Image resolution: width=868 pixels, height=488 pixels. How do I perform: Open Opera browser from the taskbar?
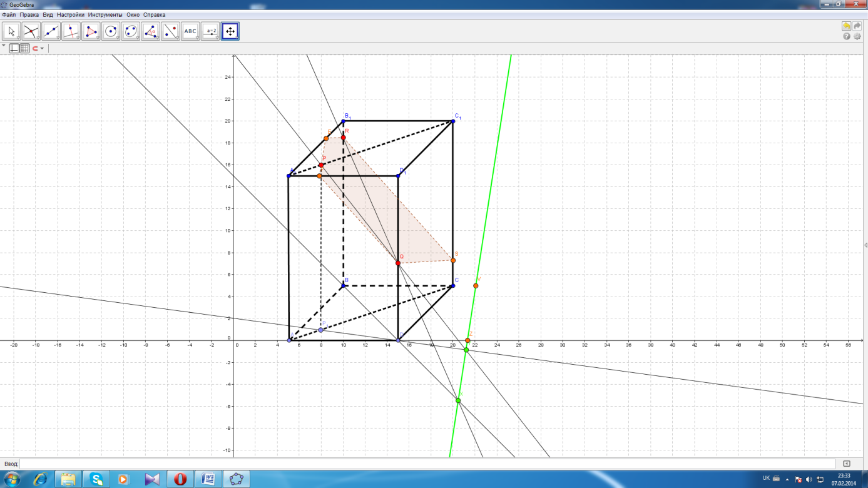(x=180, y=479)
